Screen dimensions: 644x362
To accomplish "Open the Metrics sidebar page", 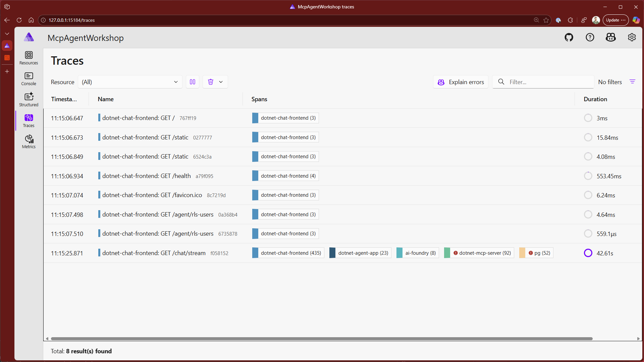I will click(29, 141).
